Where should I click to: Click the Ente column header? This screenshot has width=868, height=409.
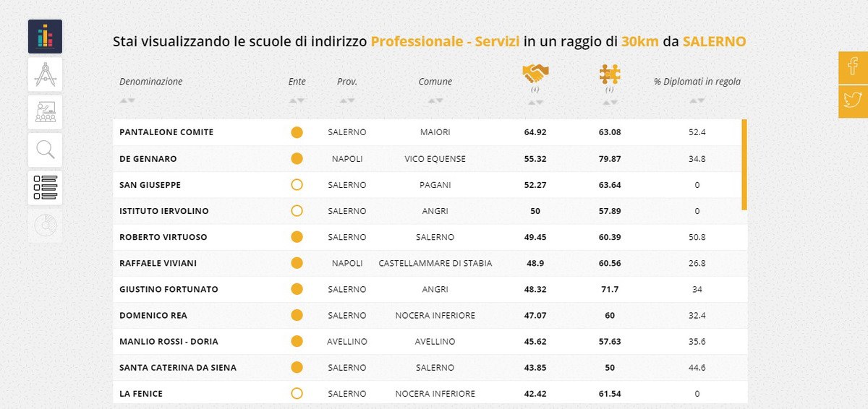pos(297,82)
